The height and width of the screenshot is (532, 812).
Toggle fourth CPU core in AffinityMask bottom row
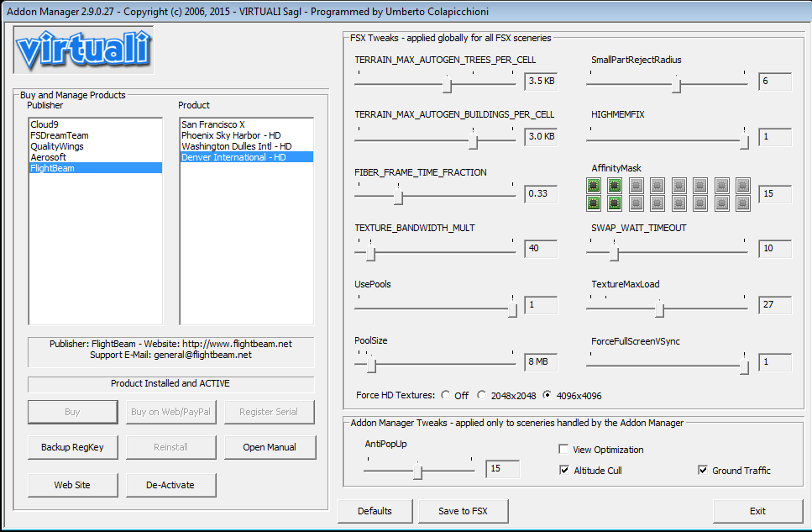[x=657, y=203]
